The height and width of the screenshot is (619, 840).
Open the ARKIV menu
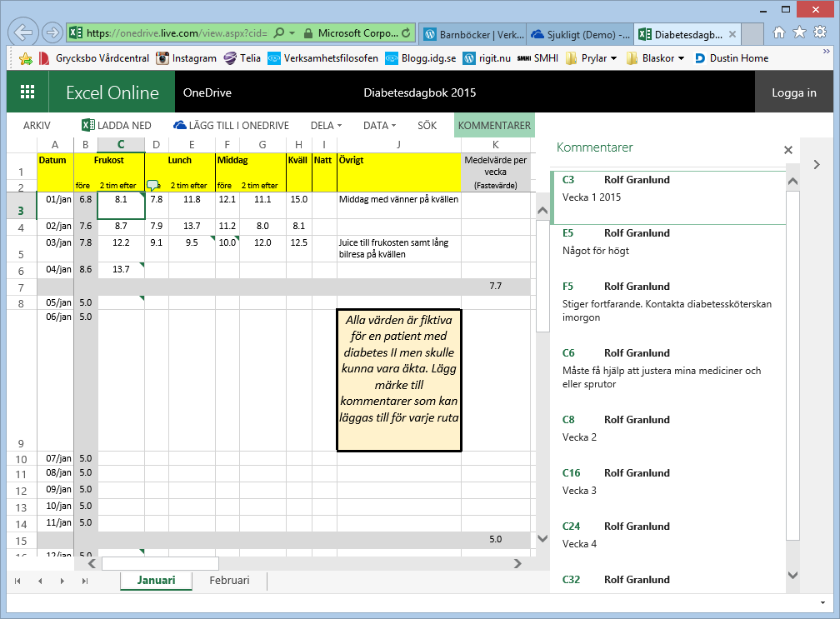pos(37,126)
